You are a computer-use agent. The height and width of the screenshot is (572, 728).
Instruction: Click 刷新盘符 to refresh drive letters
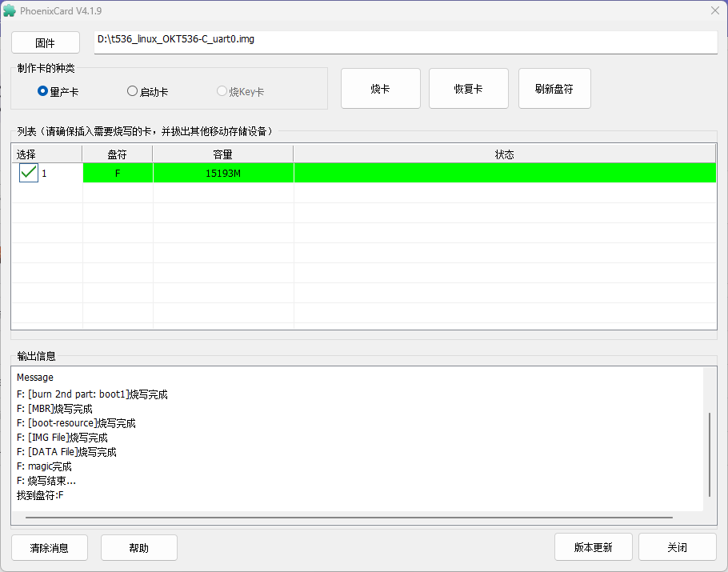tap(554, 88)
